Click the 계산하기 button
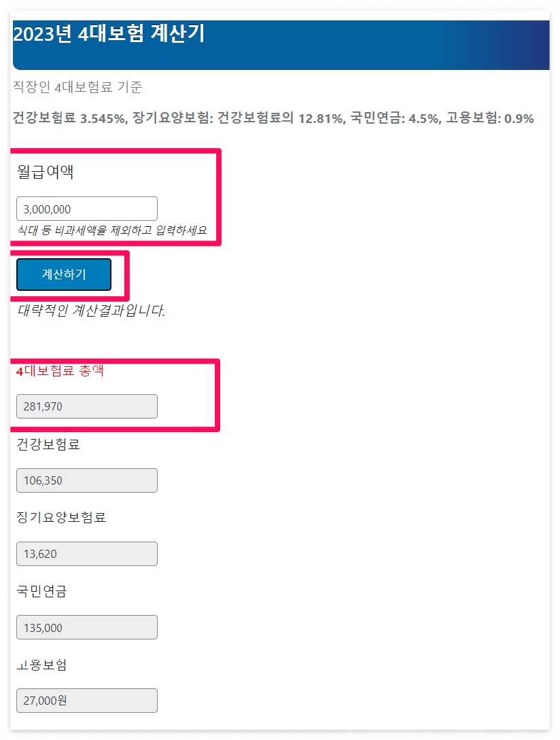This screenshot has width=560, height=740. [63, 274]
